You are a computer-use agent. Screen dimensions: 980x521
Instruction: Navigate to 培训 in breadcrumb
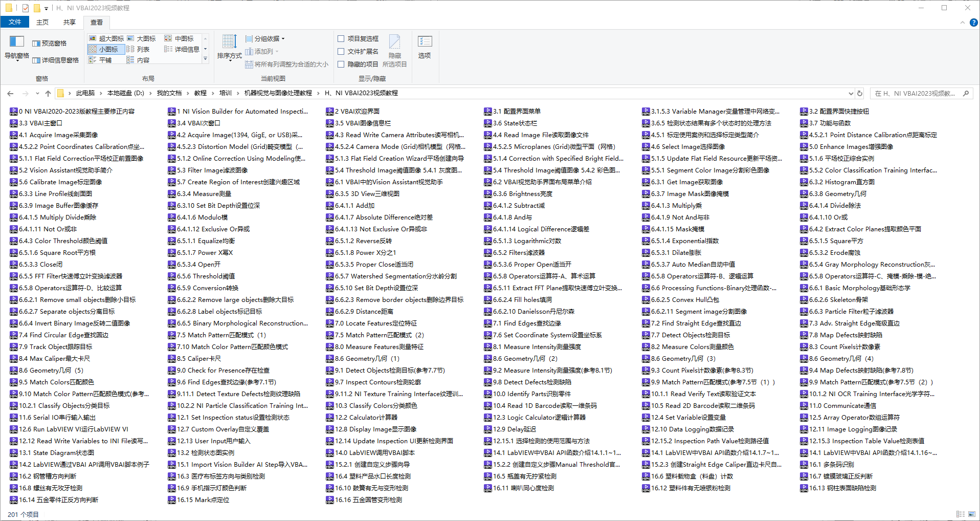226,93
